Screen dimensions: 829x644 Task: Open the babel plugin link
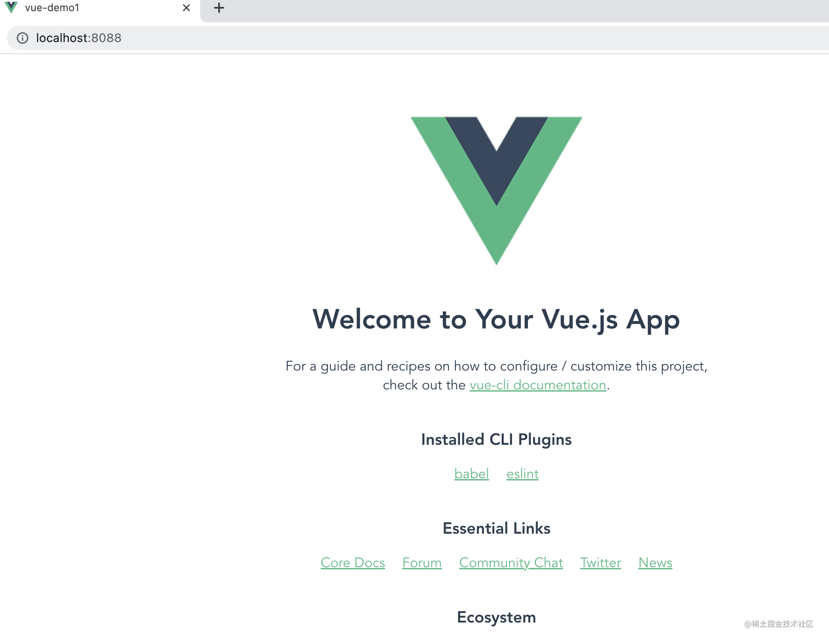pyautogui.click(x=472, y=474)
